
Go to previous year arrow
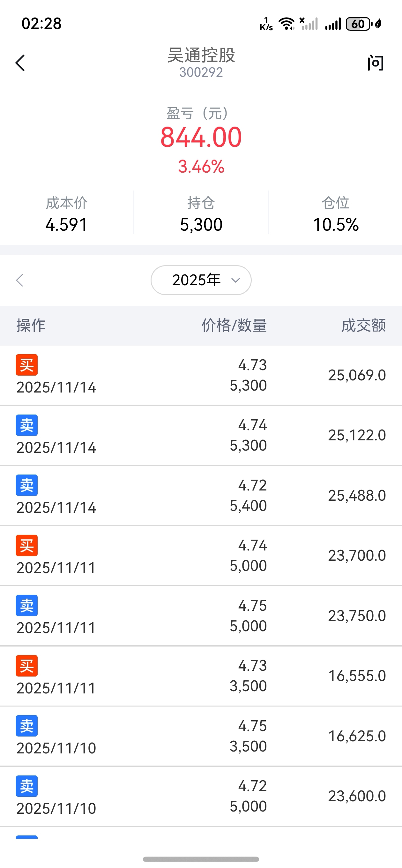point(20,280)
